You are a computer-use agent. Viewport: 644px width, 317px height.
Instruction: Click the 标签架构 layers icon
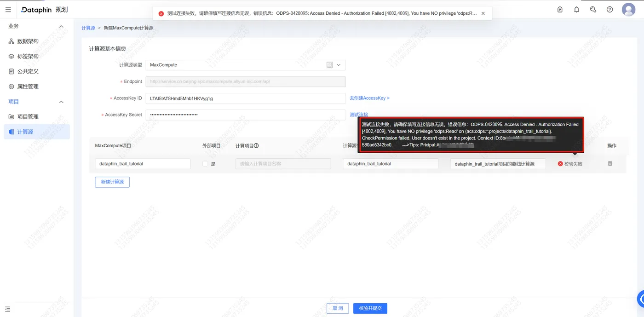[11, 56]
